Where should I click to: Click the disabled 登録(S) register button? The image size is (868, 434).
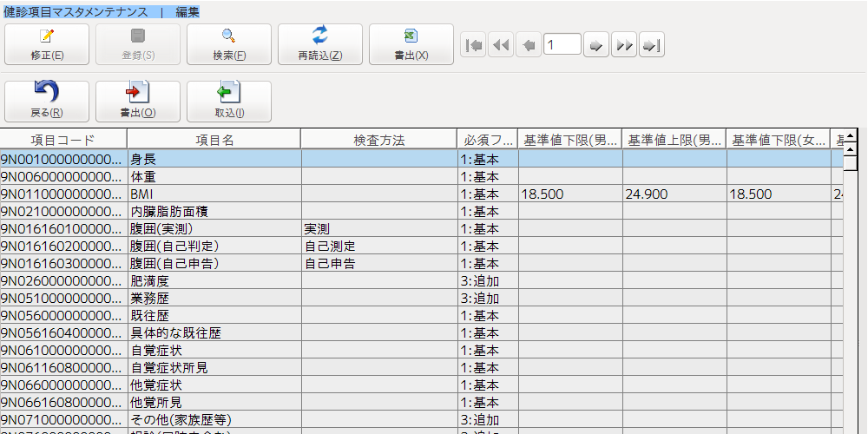[138, 44]
